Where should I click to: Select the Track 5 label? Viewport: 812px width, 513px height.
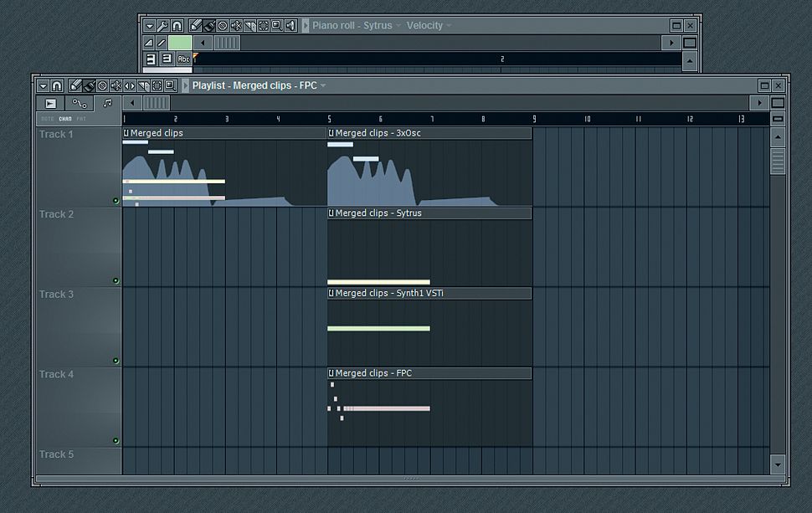pyautogui.click(x=56, y=454)
